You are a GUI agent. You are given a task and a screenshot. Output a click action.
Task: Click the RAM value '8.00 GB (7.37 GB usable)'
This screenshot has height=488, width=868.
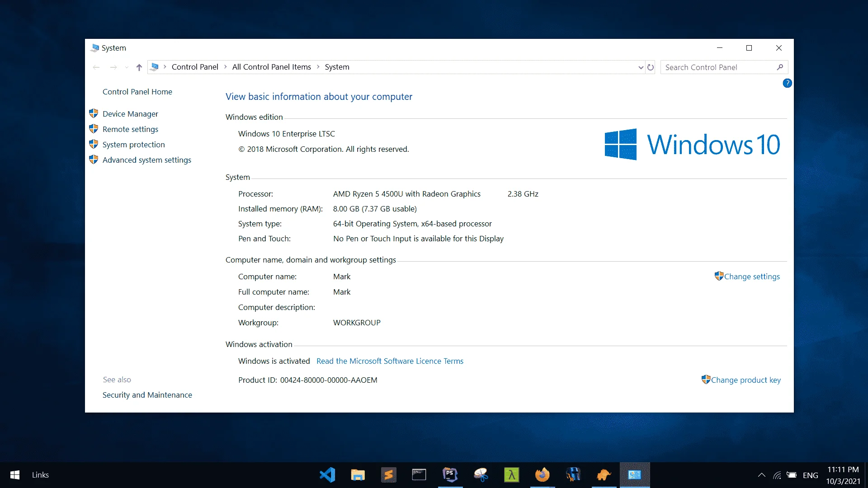tap(375, 209)
